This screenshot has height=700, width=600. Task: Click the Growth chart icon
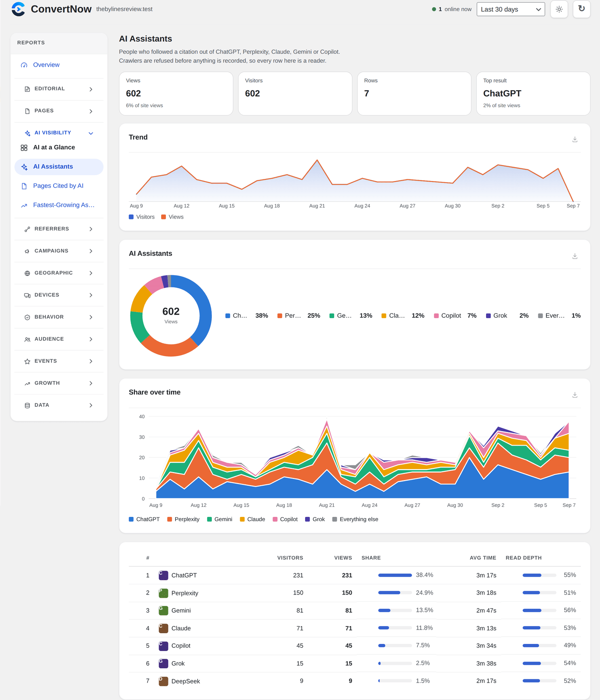[x=27, y=383]
